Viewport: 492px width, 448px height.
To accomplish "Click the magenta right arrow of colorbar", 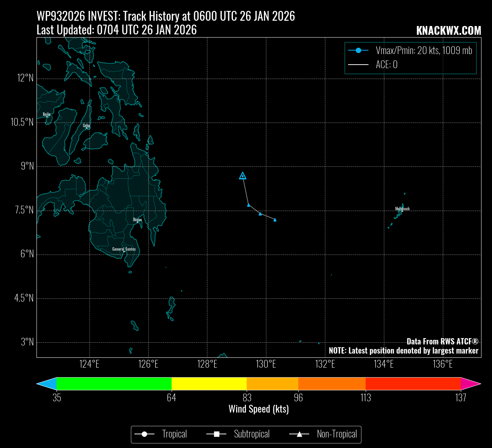I will tap(470, 384).
